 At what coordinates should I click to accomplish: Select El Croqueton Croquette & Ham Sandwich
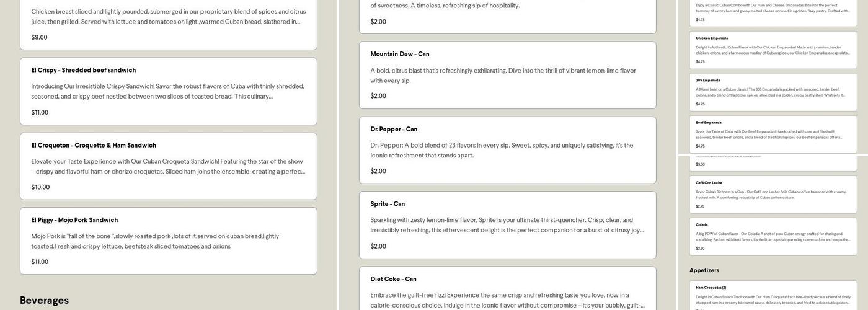168,166
